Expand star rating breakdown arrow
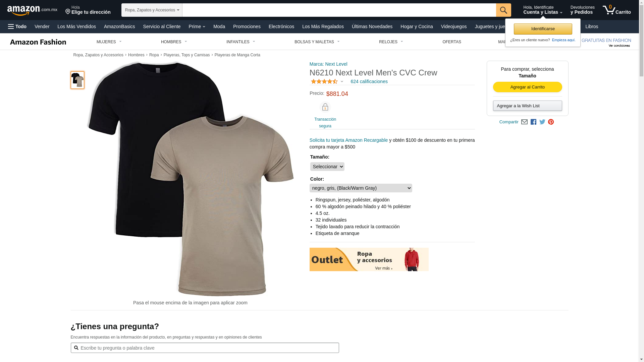This screenshot has width=644, height=362. click(x=342, y=82)
